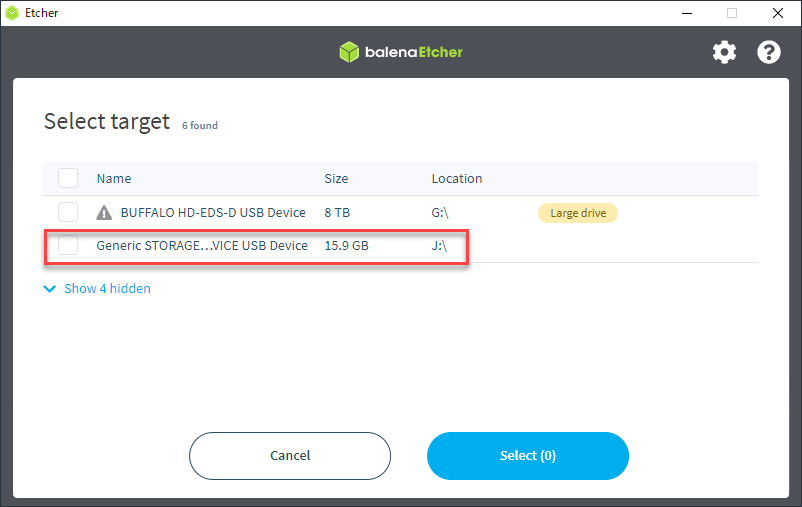
Task: Check the Generic STORAGE USB Device checkbox
Action: [x=68, y=245]
